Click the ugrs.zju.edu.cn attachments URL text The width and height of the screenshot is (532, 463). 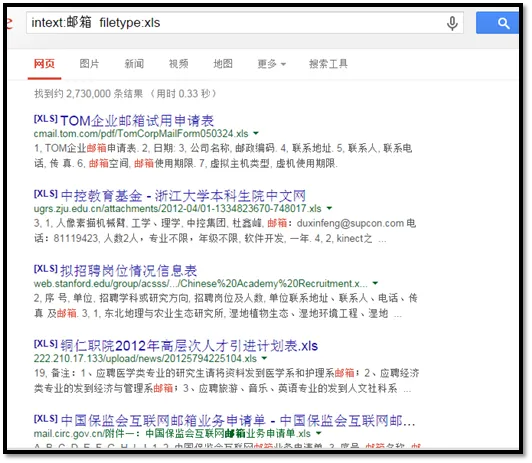pyautogui.click(x=177, y=208)
